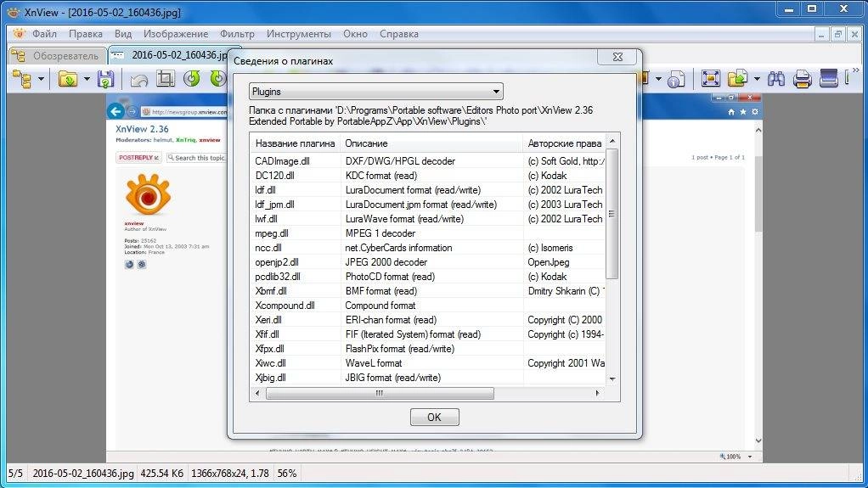Switch to fullscreen view icon
The width and height of the screenshot is (868, 488).
click(710, 79)
